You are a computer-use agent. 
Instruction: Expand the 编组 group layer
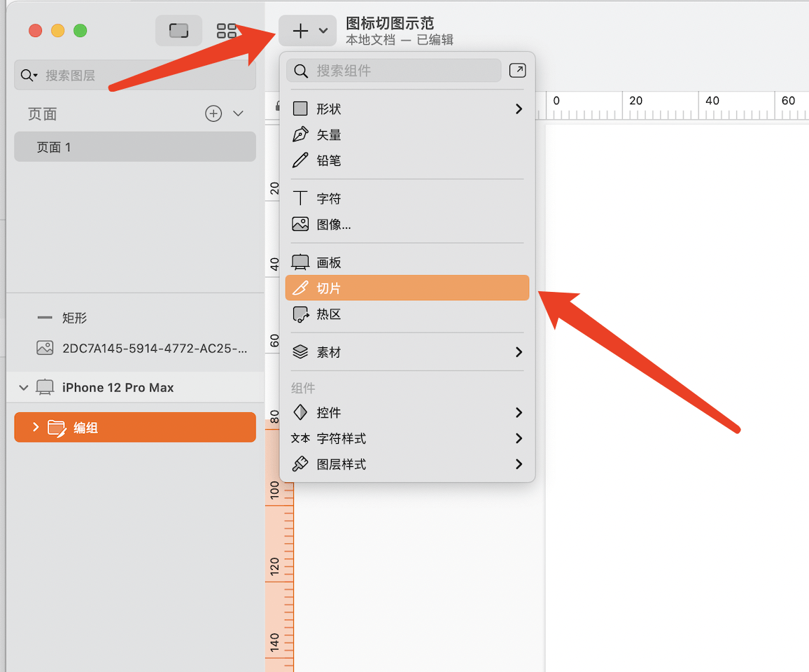pyautogui.click(x=36, y=428)
